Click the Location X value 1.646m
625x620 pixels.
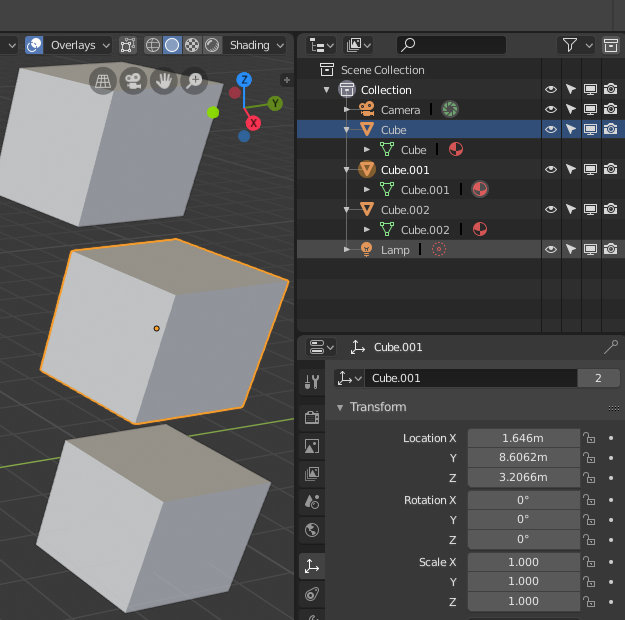pos(523,438)
